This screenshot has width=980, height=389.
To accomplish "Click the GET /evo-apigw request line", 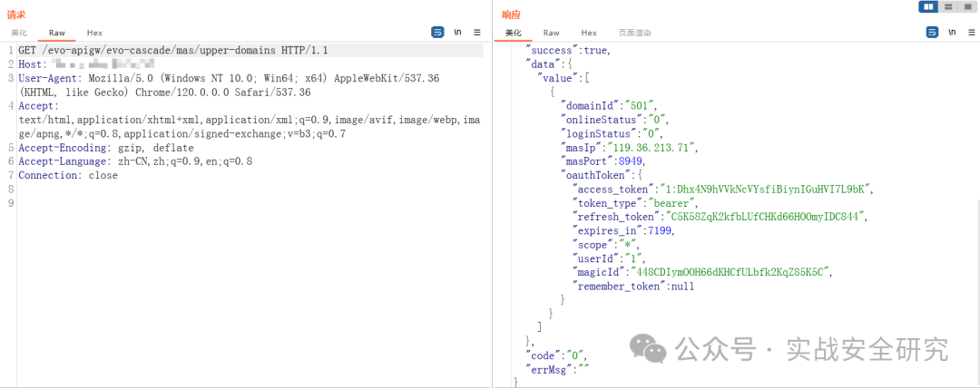I will 173,51.
